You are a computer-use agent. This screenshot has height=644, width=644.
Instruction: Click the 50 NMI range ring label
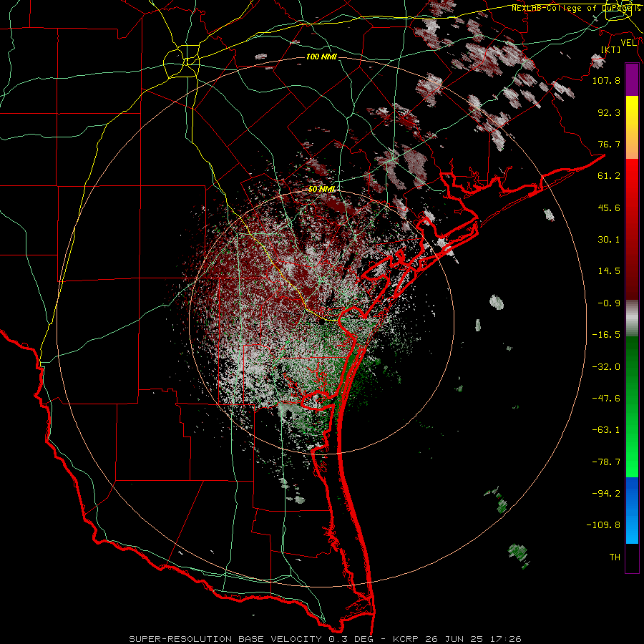tap(321, 190)
